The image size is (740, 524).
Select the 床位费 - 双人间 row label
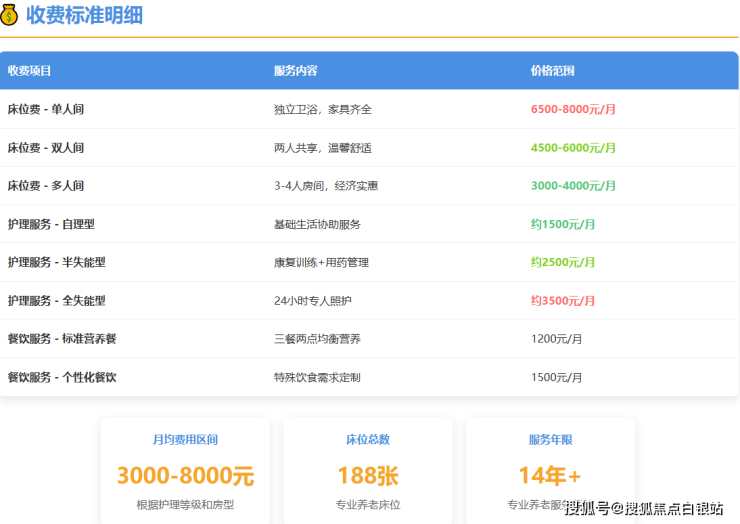[x=46, y=148]
